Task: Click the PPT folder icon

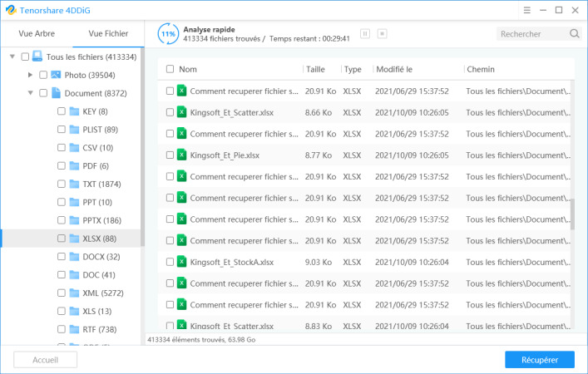Action: click(x=74, y=202)
